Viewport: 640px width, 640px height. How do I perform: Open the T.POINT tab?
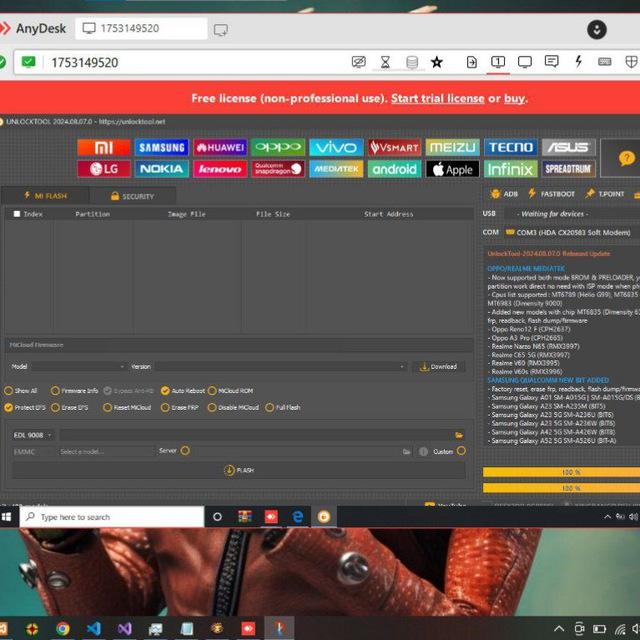click(x=604, y=194)
